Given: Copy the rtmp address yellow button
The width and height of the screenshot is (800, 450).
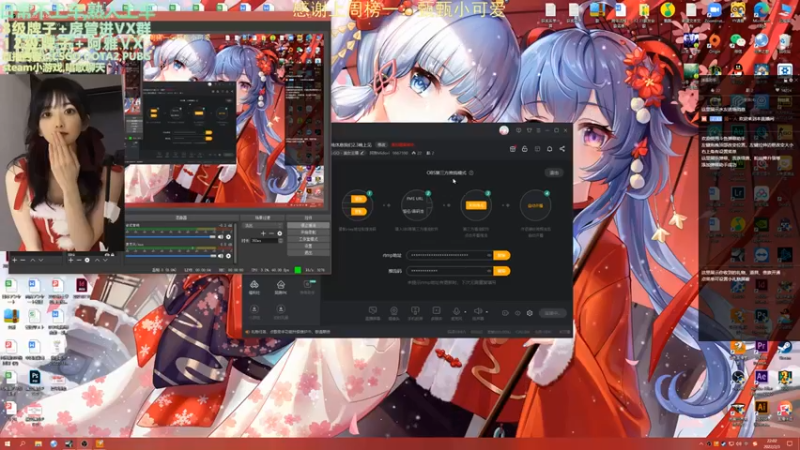Looking at the screenshot, I should pyautogui.click(x=502, y=255).
